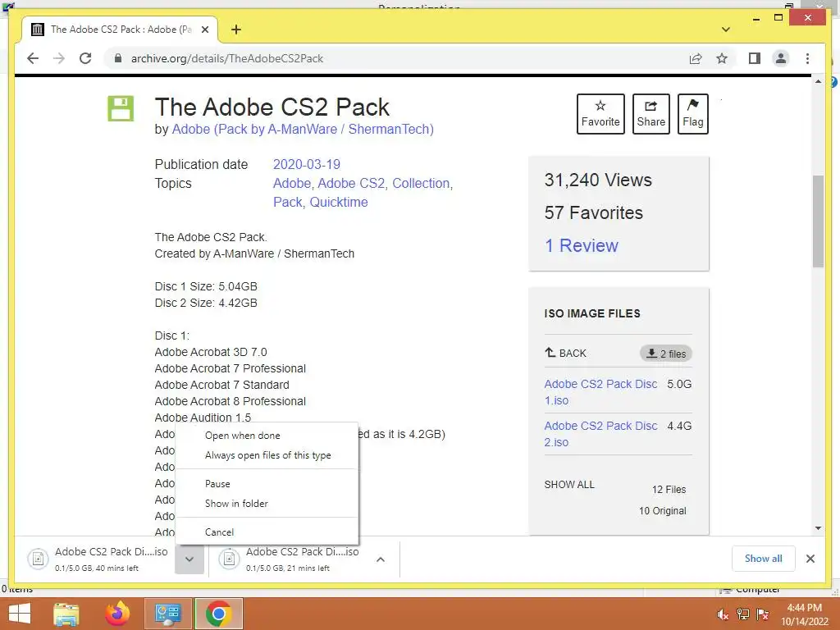Click the scrollbar down arrow
Viewport: 840px width, 630px height.
point(818,528)
